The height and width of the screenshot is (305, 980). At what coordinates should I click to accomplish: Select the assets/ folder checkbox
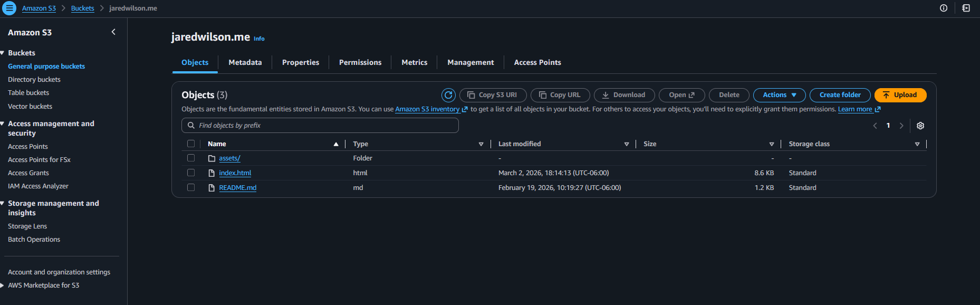191,158
